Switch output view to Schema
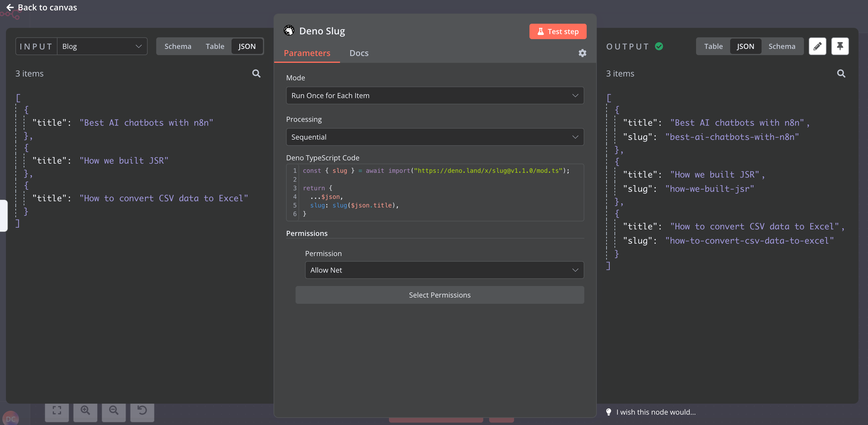The width and height of the screenshot is (868, 425). [x=781, y=47]
